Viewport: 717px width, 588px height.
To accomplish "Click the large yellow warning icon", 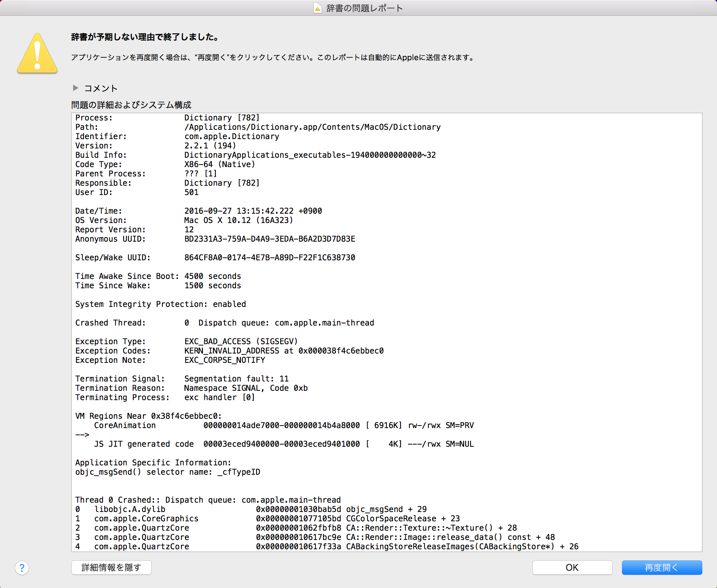I will (x=37, y=54).
